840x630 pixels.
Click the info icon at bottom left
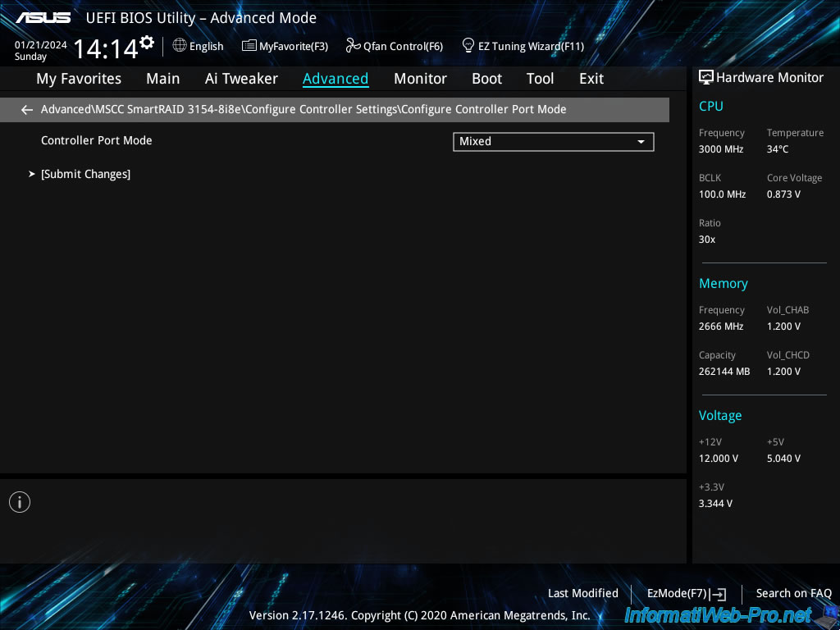[20, 502]
